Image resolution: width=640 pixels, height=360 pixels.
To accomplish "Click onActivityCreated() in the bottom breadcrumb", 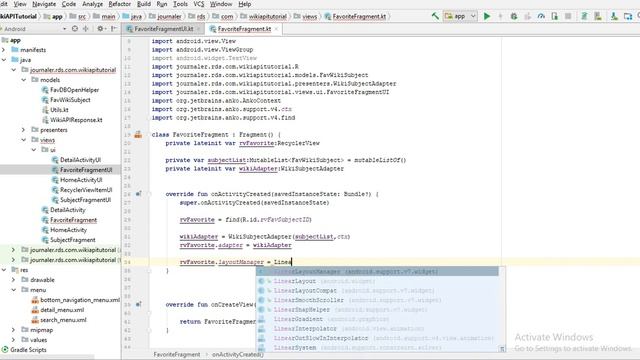I will (x=238, y=354).
